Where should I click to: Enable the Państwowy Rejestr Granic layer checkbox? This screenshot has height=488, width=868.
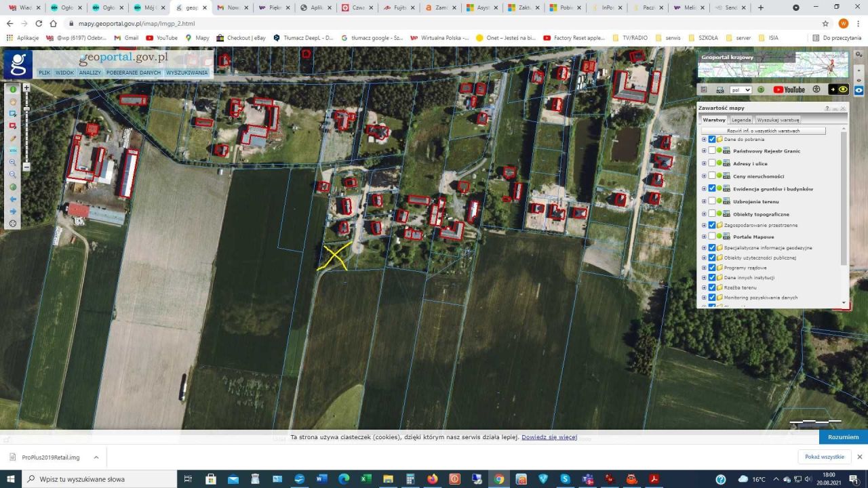tap(712, 151)
